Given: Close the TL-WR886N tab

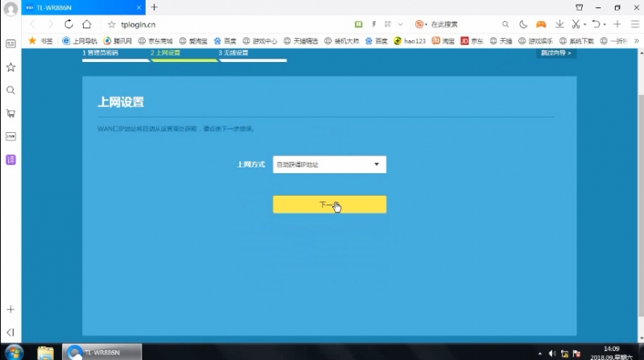Looking at the screenshot, I should click(x=138, y=7).
